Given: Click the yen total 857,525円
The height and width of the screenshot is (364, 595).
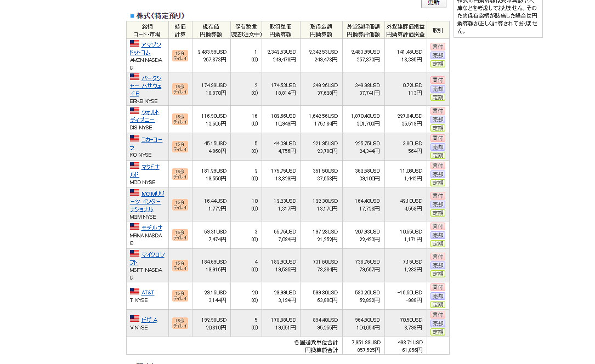Looking at the screenshot, I should [x=369, y=350].
